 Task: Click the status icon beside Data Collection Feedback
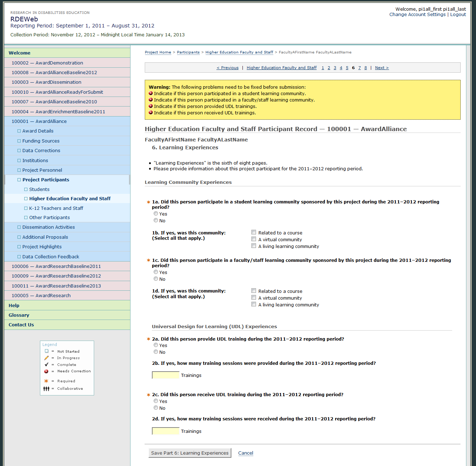(19, 257)
